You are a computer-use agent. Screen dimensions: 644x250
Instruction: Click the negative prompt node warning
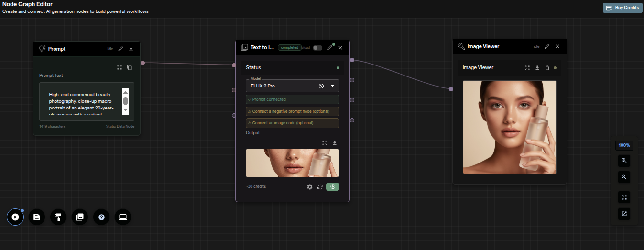pyautogui.click(x=293, y=111)
